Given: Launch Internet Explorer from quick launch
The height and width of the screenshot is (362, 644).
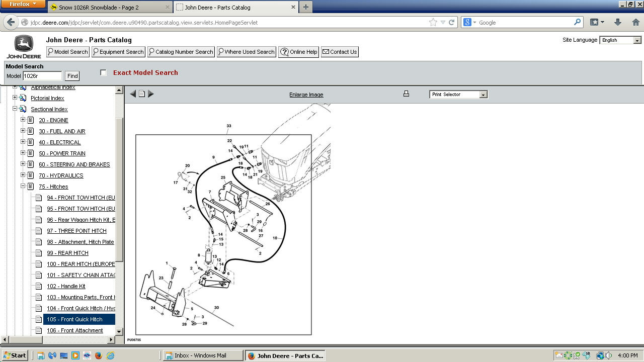Looking at the screenshot, I should pyautogui.click(x=110, y=355).
